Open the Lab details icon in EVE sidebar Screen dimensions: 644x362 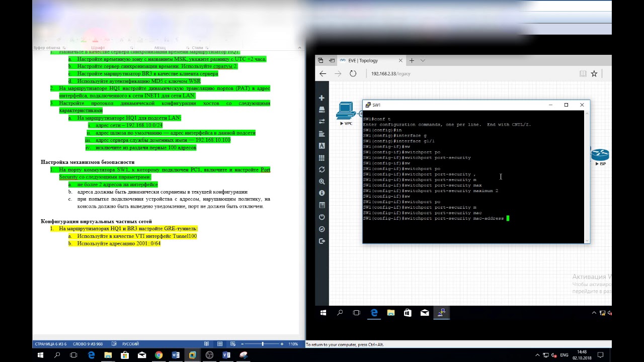322,205
